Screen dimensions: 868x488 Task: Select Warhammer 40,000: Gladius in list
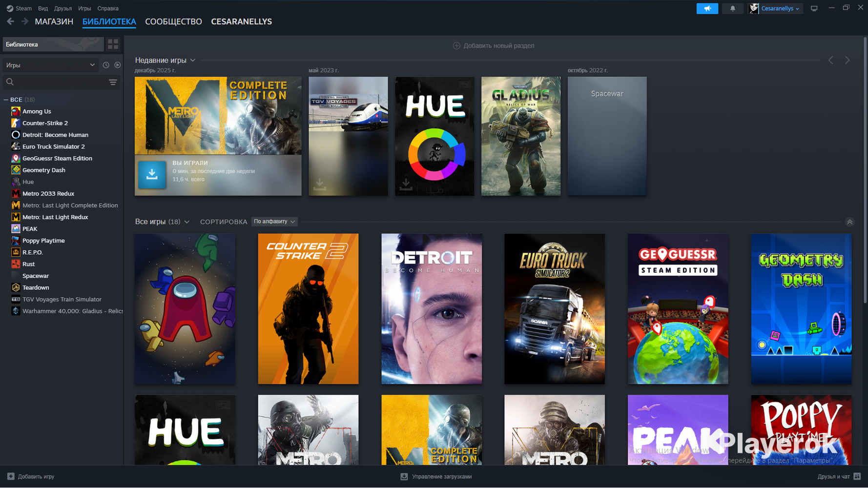(73, 311)
